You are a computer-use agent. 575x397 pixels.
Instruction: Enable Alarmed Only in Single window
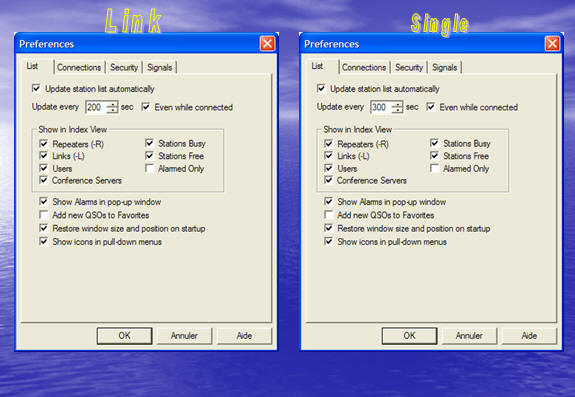coord(434,168)
